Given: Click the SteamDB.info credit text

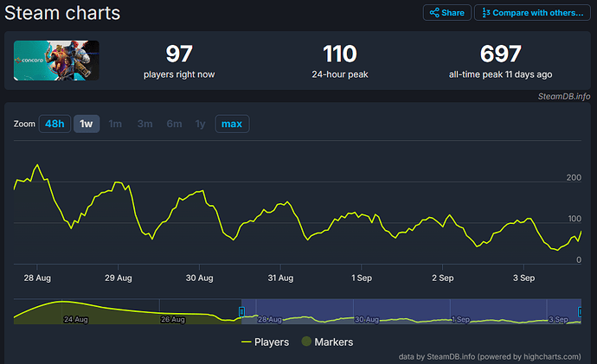Looking at the screenshot, I should coord(564,96).
